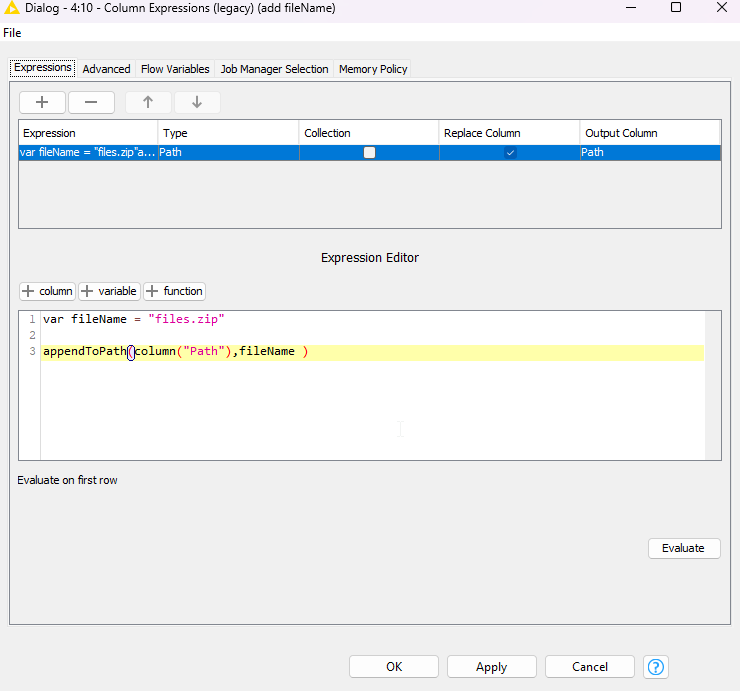
Task: Insert a column via + column button
Action: [47, 291]
